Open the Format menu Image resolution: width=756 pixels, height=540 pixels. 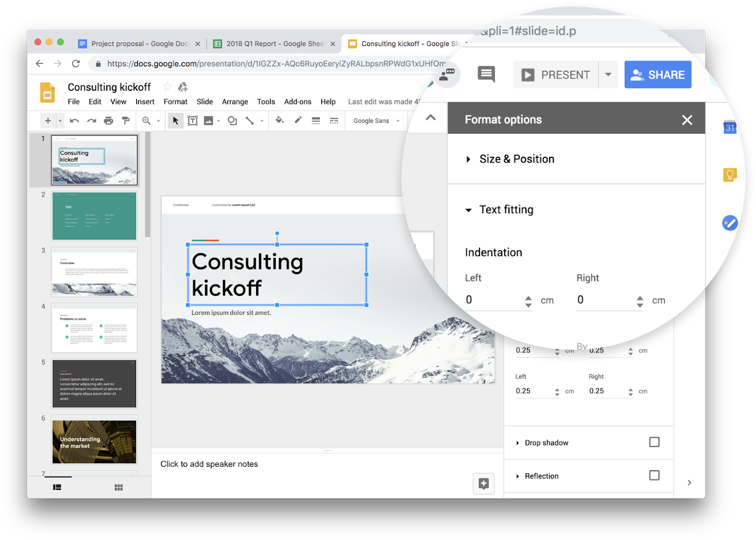(175, 102)
